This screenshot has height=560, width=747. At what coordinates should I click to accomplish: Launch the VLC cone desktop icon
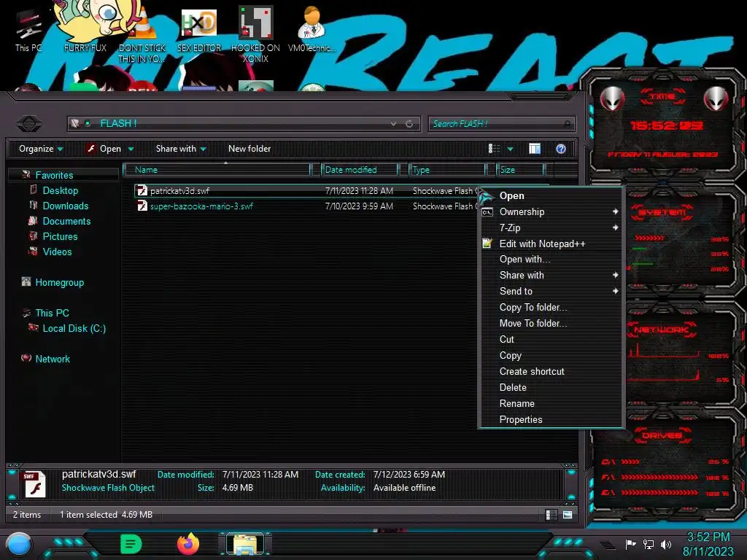142,34
